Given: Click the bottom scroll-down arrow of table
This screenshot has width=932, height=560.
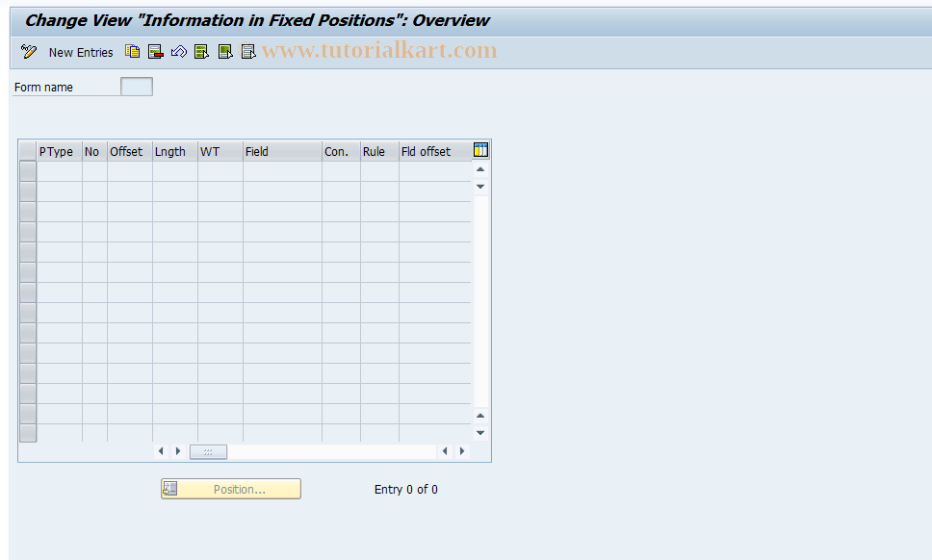Looking at the screenshot, I should click(480, 433).
